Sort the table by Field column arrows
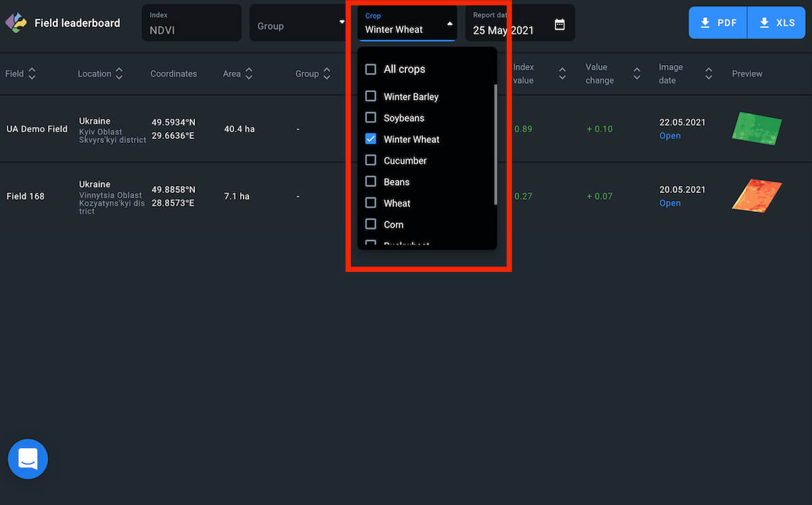812x505 pixels. [32, 74]
